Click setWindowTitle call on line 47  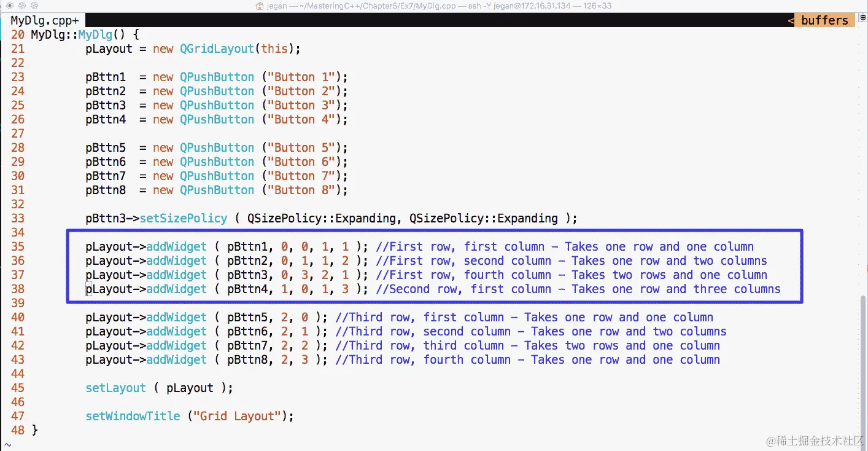[x=133, y=416]
